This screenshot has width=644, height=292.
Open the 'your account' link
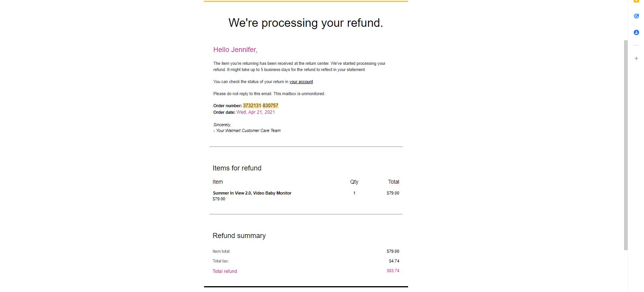click(301, 82)
